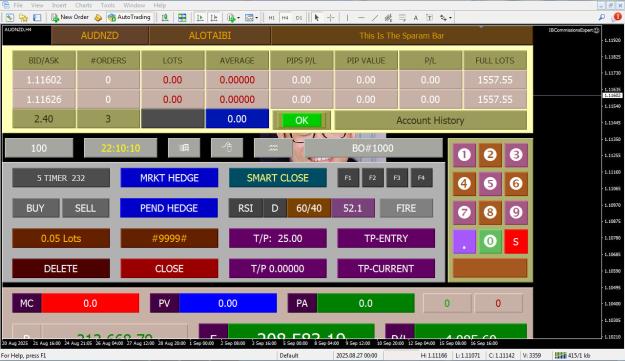Click the tile windows icon
This screenshot has width=625, height=361.
pos(182,18)
